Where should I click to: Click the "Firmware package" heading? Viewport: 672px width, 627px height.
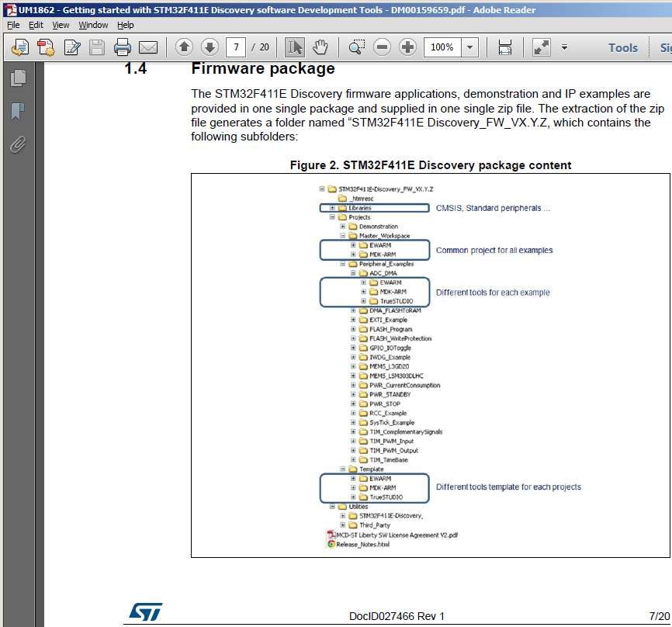[x=263, y=68]
